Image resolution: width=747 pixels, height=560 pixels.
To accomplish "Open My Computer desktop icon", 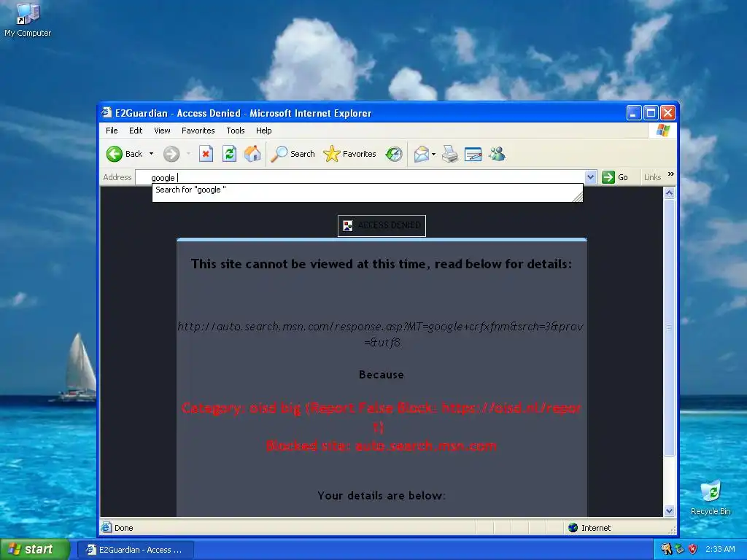I will [28, 20].
